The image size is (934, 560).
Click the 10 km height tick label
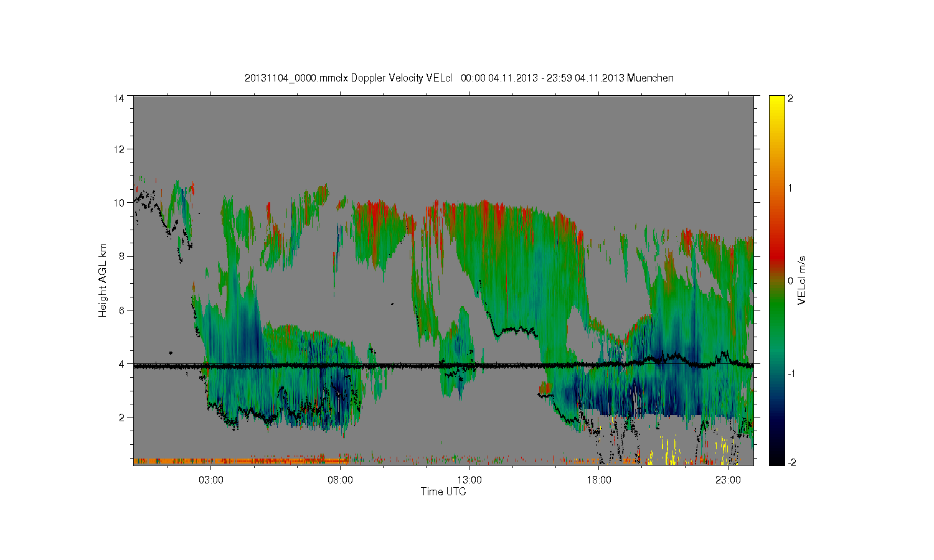120,202
